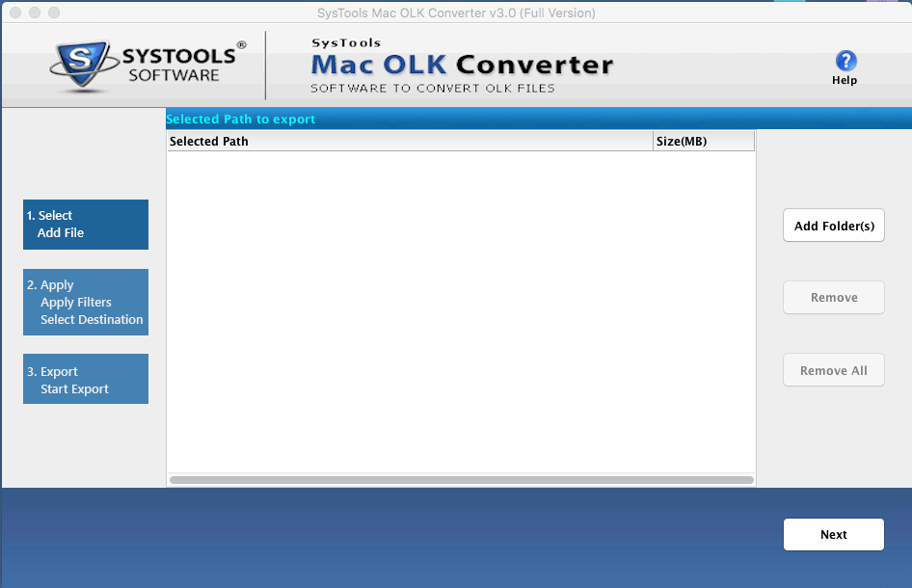Click the Remove All button
912x588 pixels.
point(834,370)
